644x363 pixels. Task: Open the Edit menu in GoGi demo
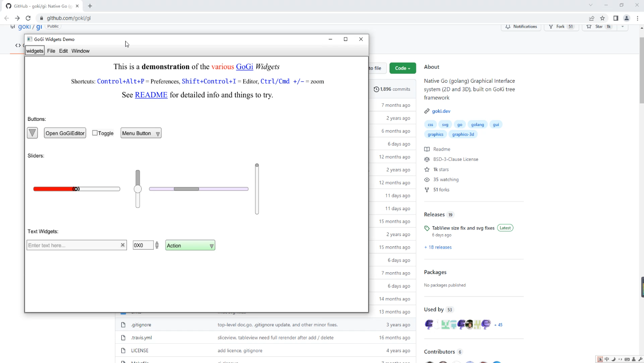point(64,51)
